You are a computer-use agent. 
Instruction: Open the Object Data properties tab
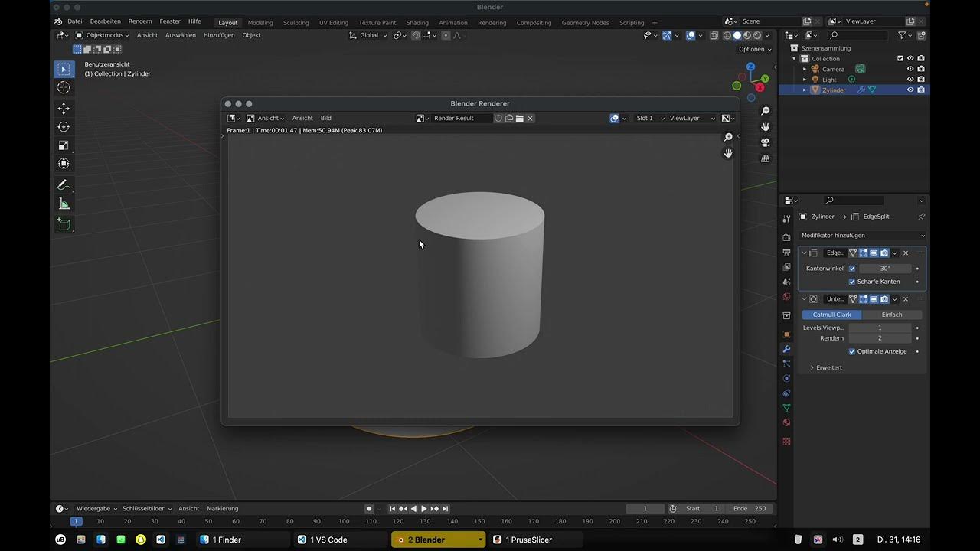coord(786,408)
